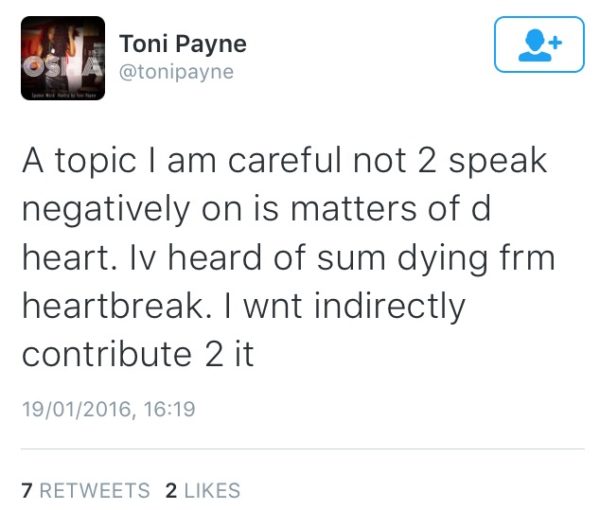
Task: Click 'heart. Iv heard of sum' line
Action: [204, 258]
